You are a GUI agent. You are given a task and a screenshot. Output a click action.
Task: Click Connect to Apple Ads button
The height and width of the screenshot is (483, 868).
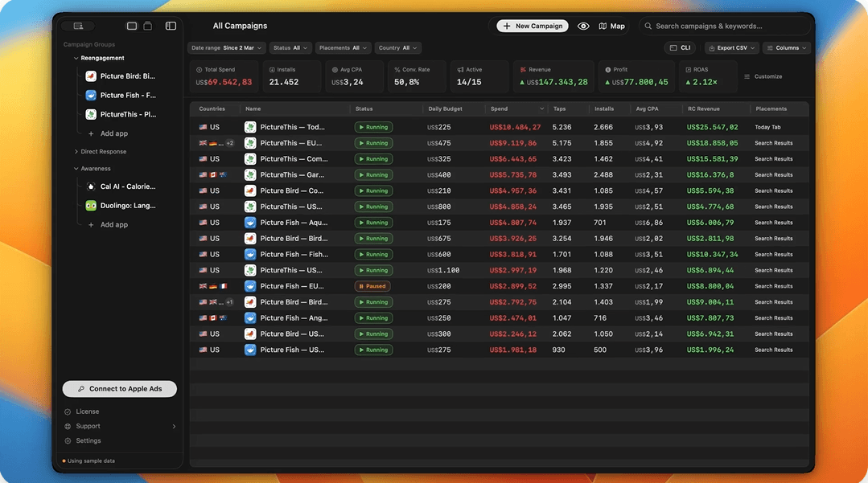pos(120,389)
